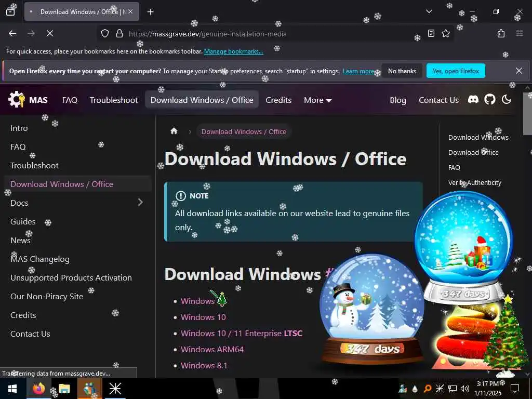Image resolution: width=532 pixels, height=399 pixels.
Task: Toggle dark mode moon icon
Action: 506,99
